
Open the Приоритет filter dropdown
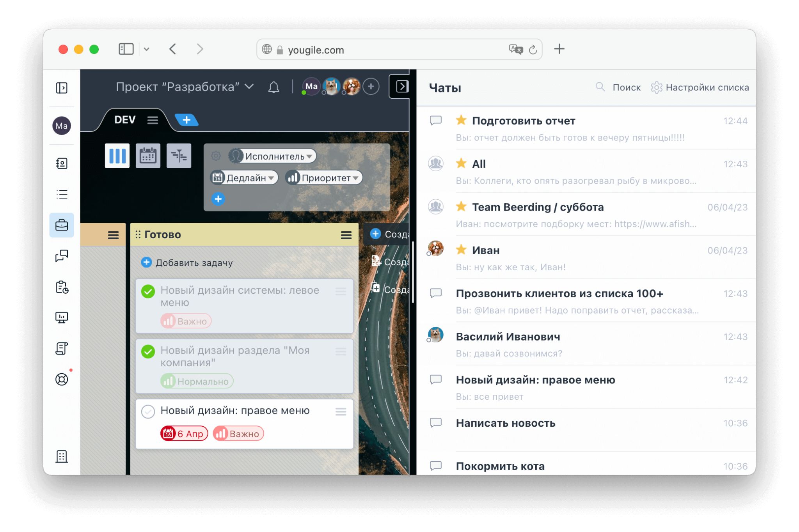point(324,178)
